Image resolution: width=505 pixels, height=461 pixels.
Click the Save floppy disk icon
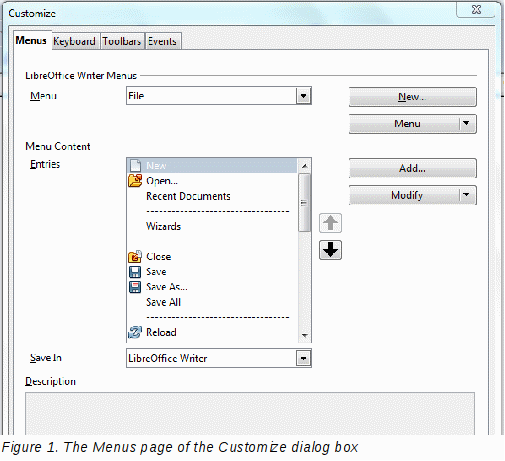(x=135, y=272)
